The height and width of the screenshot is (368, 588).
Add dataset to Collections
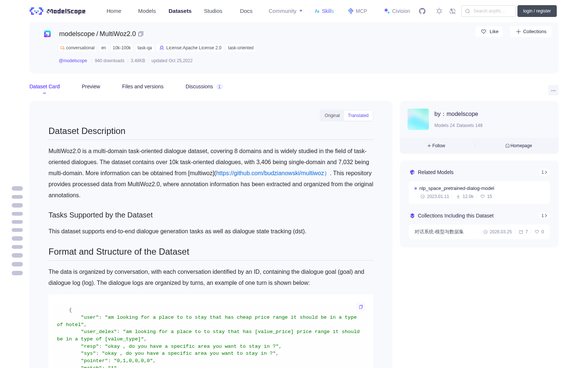(531, 32)
